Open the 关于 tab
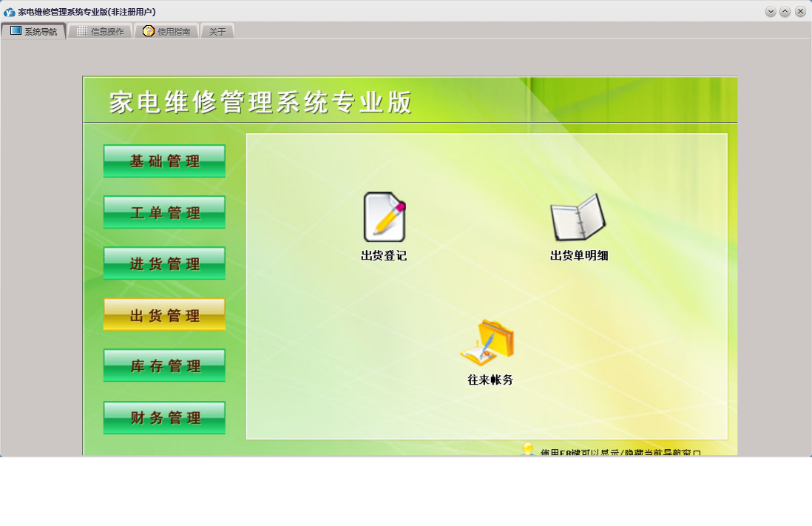 [217, 31]
